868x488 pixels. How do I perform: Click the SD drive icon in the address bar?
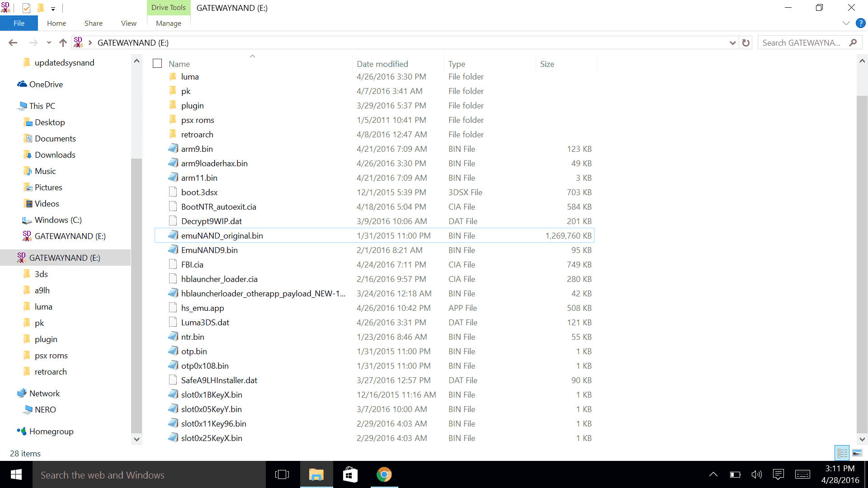pyautogui.click(x=78, y=42)
